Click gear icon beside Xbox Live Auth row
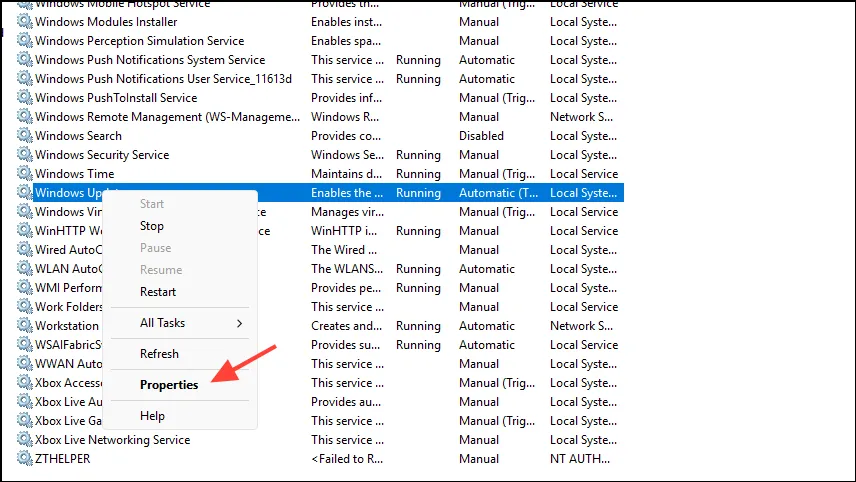Screen dimensions: 856x482 [x=25, y=402]
